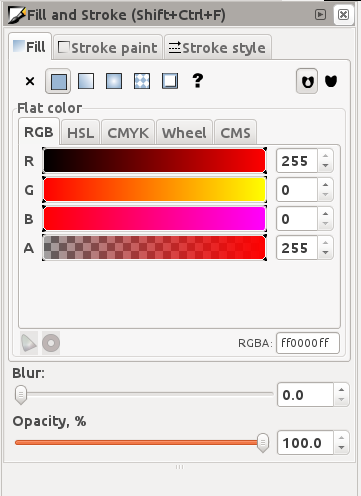Increase the R value with up arrow
Screen dimensions: 361x496
click(325, 156)
